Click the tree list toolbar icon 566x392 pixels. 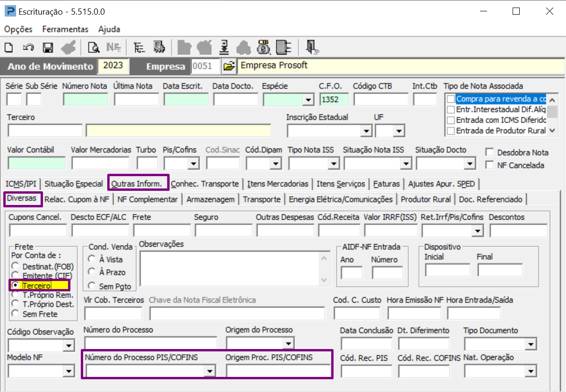click(x=139, y=47)
